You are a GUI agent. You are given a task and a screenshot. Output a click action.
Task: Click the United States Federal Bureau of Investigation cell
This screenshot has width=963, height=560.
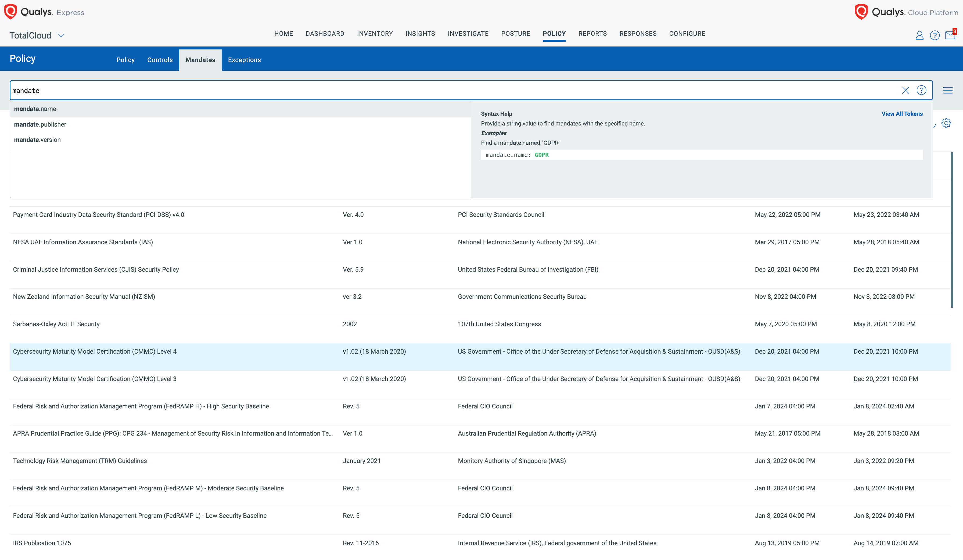(528, 270)
